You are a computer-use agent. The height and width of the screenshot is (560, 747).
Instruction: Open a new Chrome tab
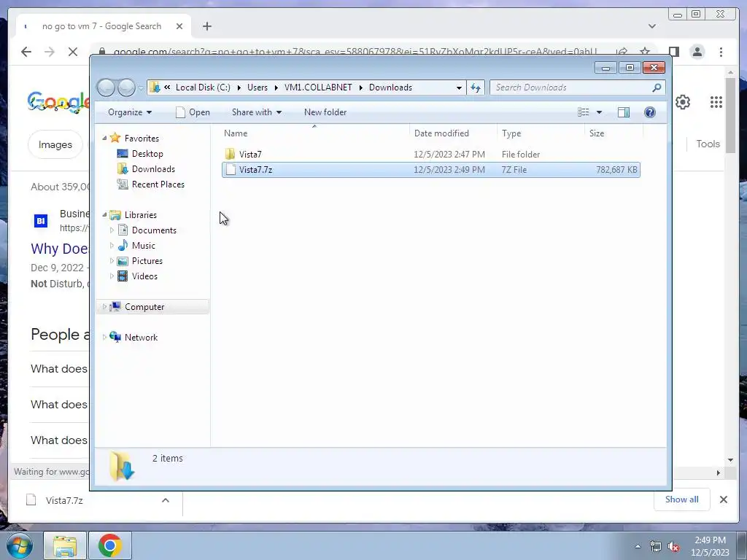coord(206,26)
